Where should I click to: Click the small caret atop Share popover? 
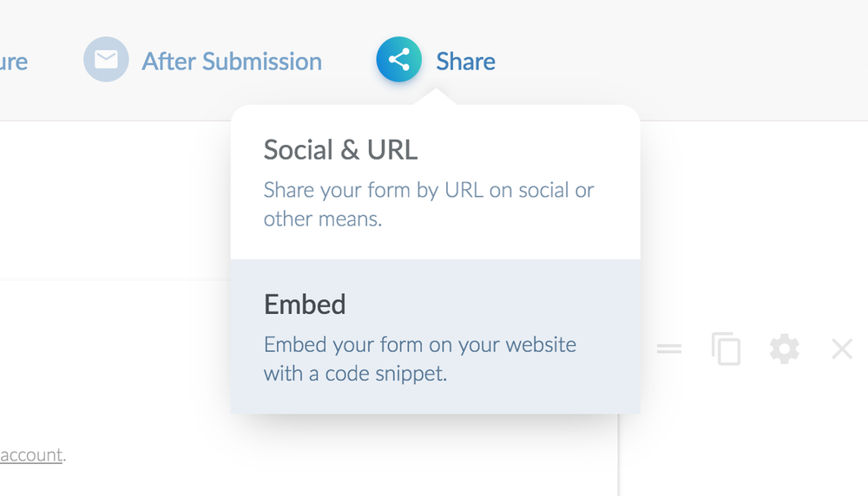437,98
